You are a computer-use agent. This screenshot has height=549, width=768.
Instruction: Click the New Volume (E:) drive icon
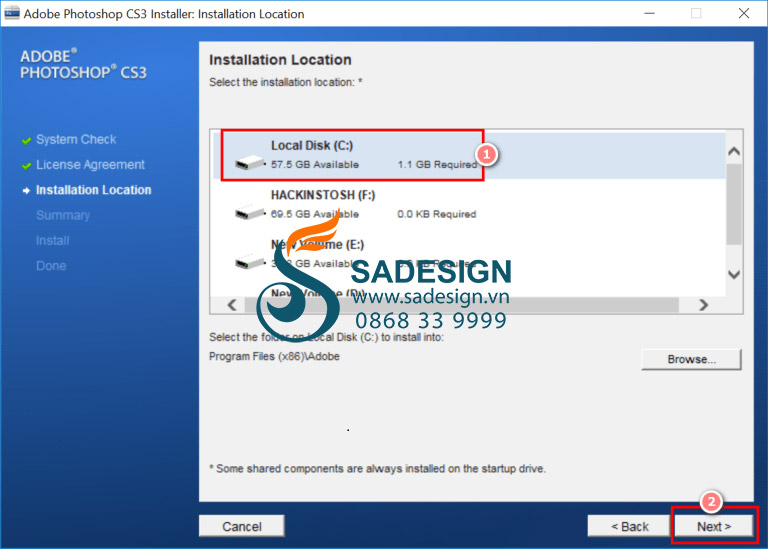249,262
